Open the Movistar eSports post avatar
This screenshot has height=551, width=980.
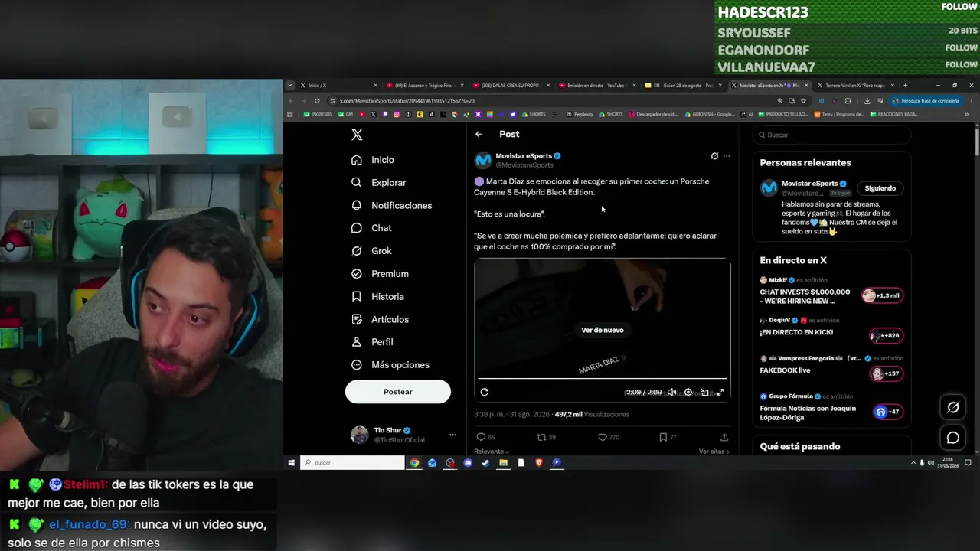(482, 160)
